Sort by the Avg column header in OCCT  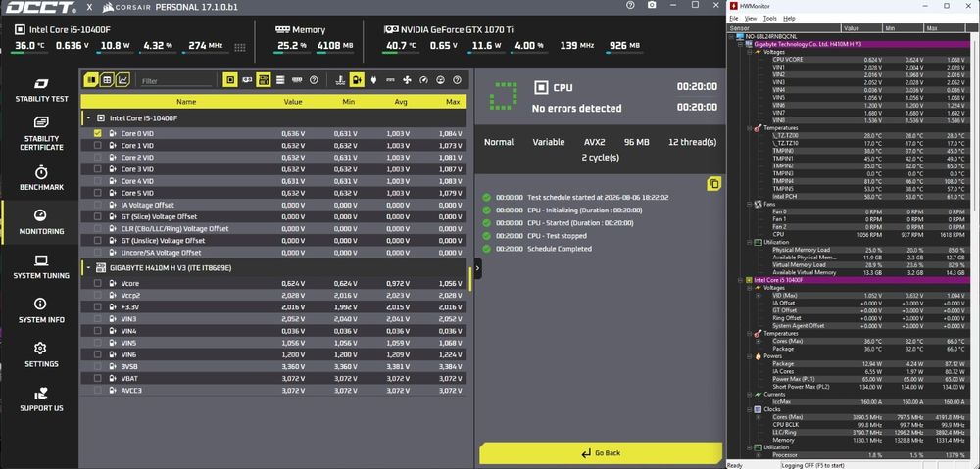point(400,102)
